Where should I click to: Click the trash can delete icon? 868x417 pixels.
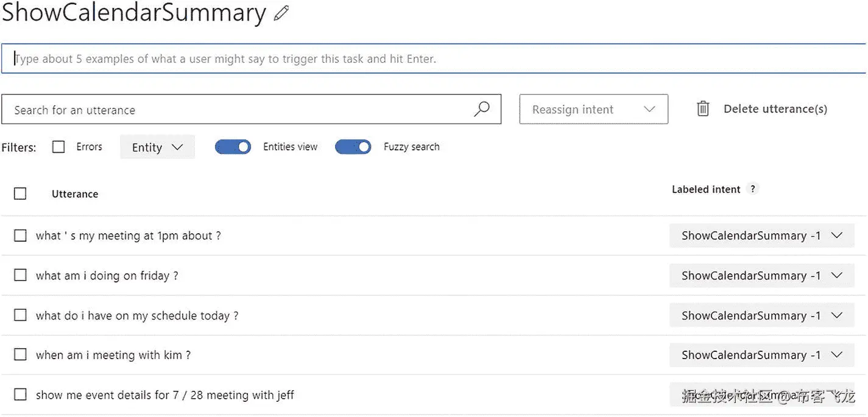tap(703, 109)
